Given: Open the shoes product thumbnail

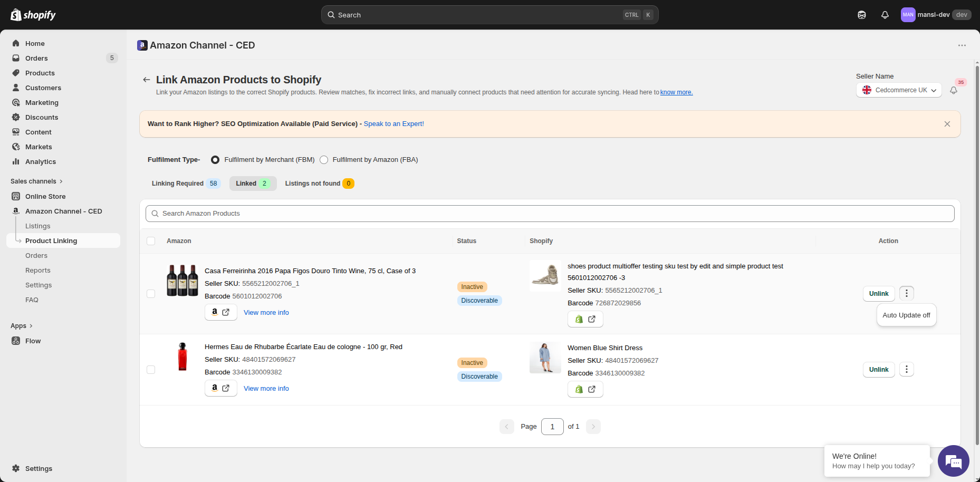Looking at the screenshot, I should (x=545, y=275).
